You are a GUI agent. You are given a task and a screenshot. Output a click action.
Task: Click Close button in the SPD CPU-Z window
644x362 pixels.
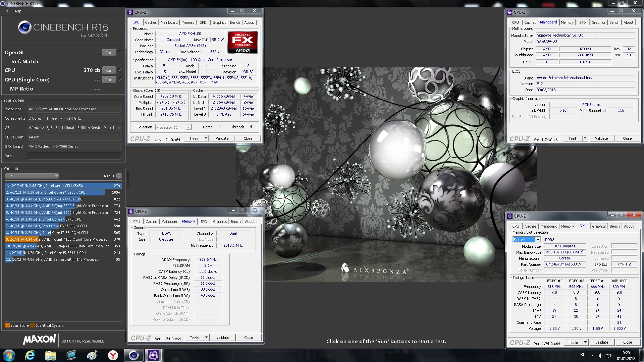[628, 342]
